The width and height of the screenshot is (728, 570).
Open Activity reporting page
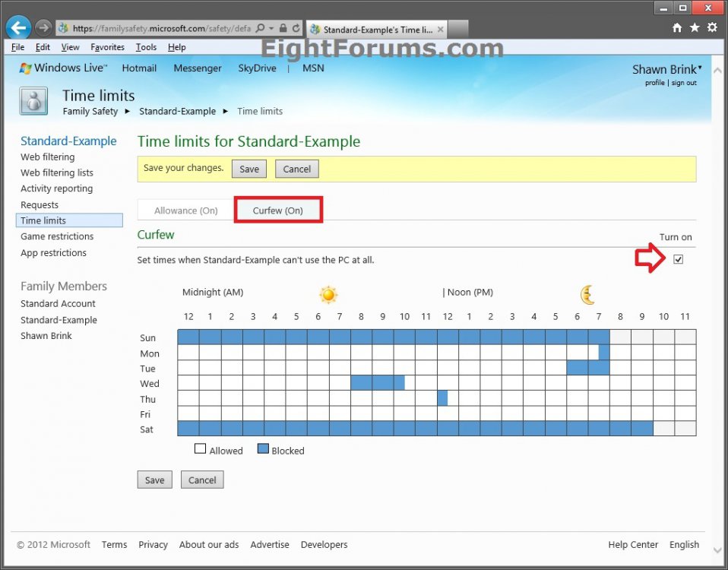tap(57, 188)
